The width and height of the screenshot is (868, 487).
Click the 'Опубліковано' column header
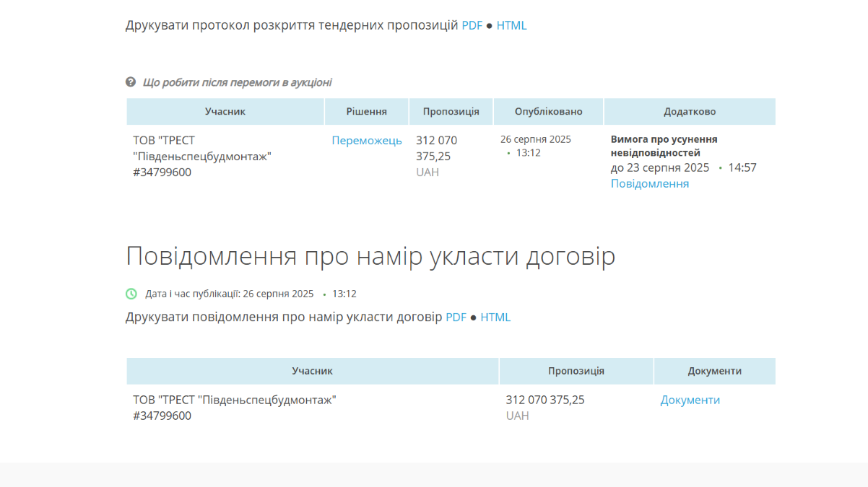(548, 112)
